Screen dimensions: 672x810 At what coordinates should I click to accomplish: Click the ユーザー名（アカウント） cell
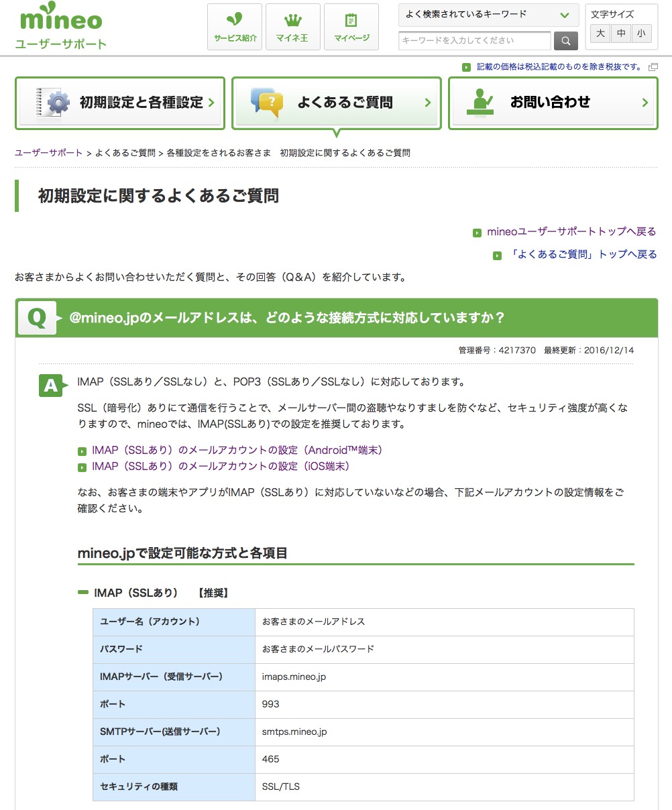(174, 622)
